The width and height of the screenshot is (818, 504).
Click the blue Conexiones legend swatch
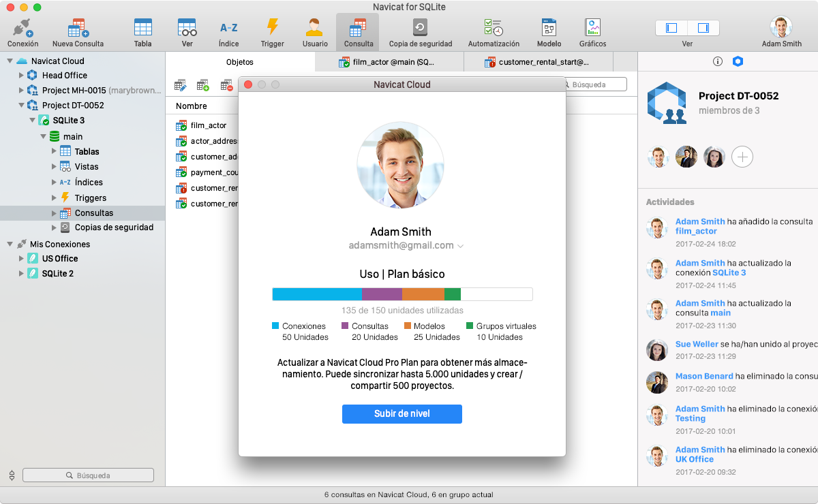pos(276,326)
